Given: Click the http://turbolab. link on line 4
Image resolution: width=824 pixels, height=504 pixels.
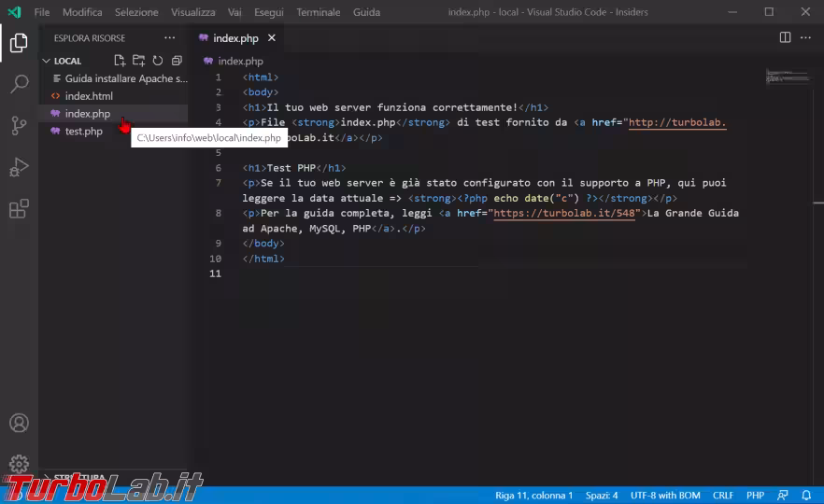Looking at the screenshot, I should pos(677,122).
